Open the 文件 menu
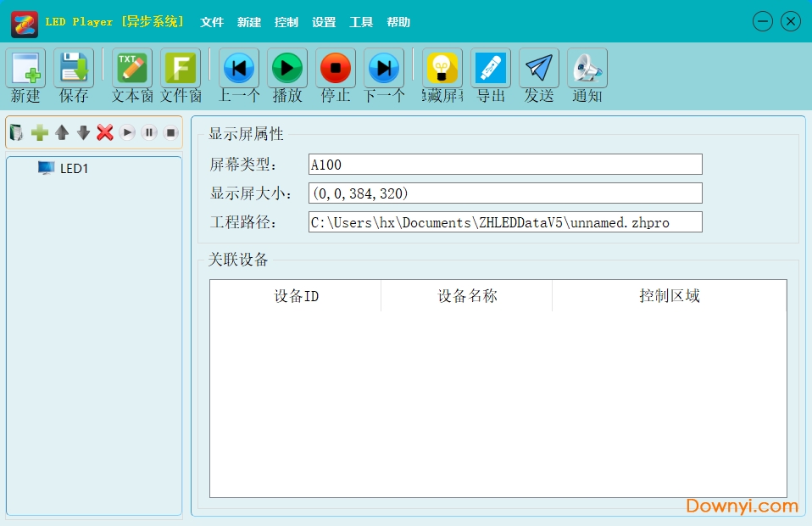The width and height of the screenshot is (812, 526). tap(212, 23)
